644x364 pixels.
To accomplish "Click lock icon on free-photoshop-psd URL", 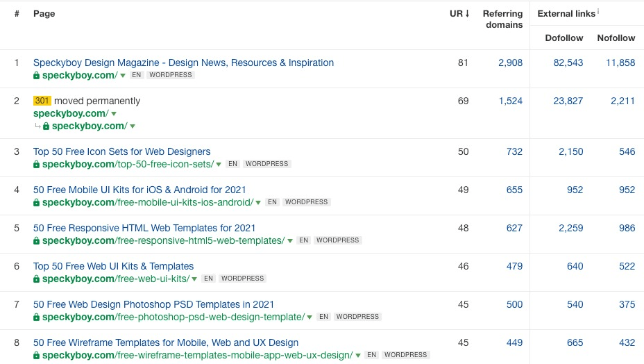I will [x=37, y=317].
